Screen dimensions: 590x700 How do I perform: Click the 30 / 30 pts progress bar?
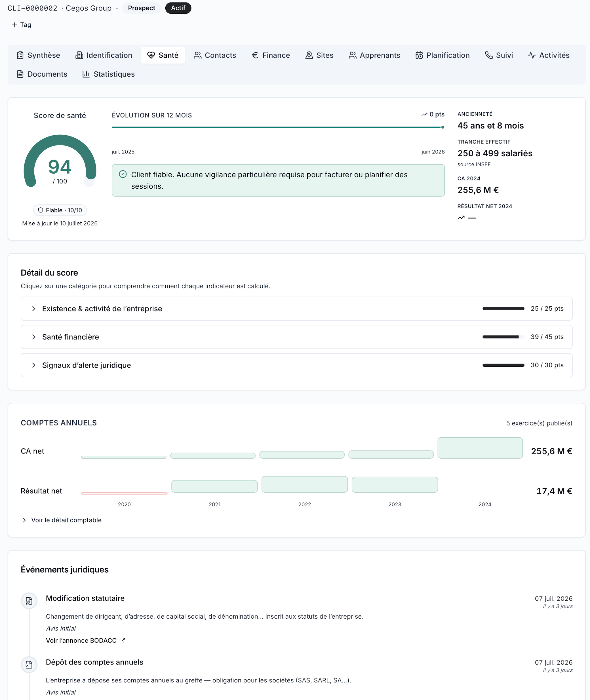[503, 365]
